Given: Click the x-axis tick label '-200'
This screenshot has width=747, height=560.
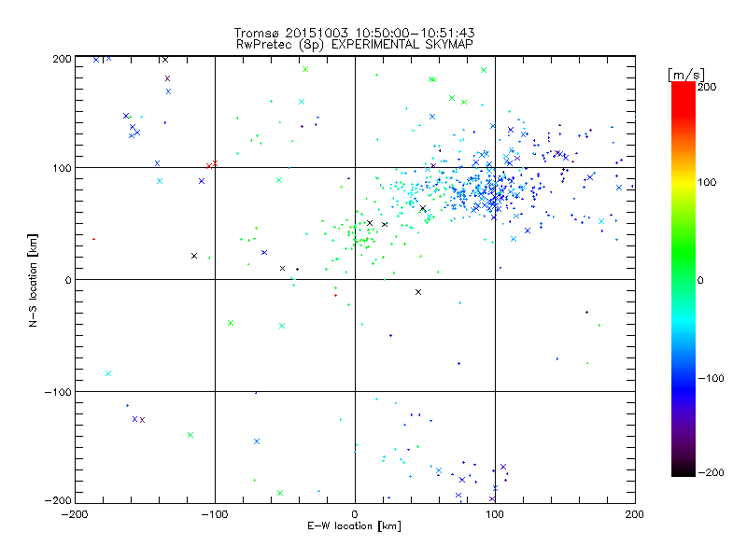Looking at the screenshot, I should [x=75, y=514].
